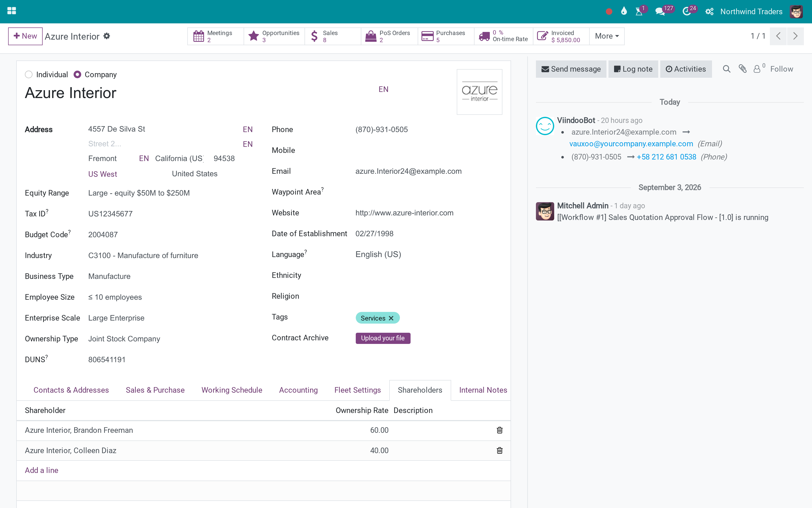Click the +58 212 681 0538 phone link
The image size is (812, 508).
(666, 157)
